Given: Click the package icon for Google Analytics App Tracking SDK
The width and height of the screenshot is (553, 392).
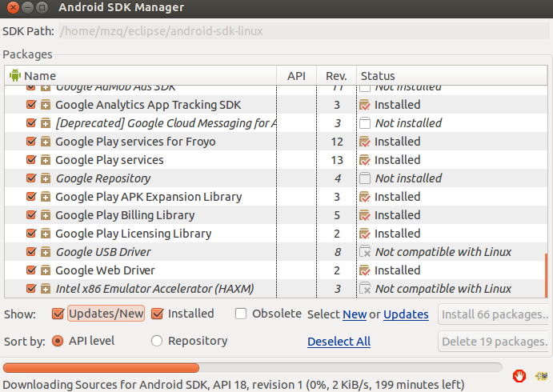Looking at the screenshot, I should coord(46,105).
